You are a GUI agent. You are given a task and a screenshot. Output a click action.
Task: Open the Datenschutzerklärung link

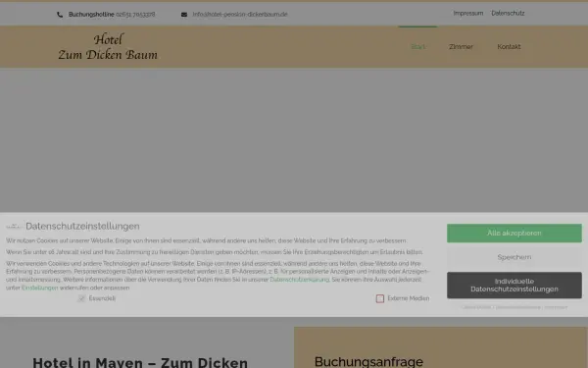coord(299,280)
